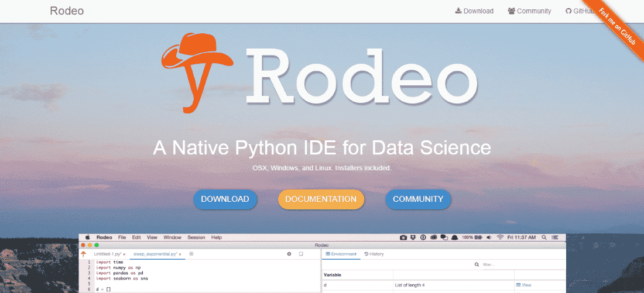
Task: Open the Download link in top navigation
Action: (474, 11)
